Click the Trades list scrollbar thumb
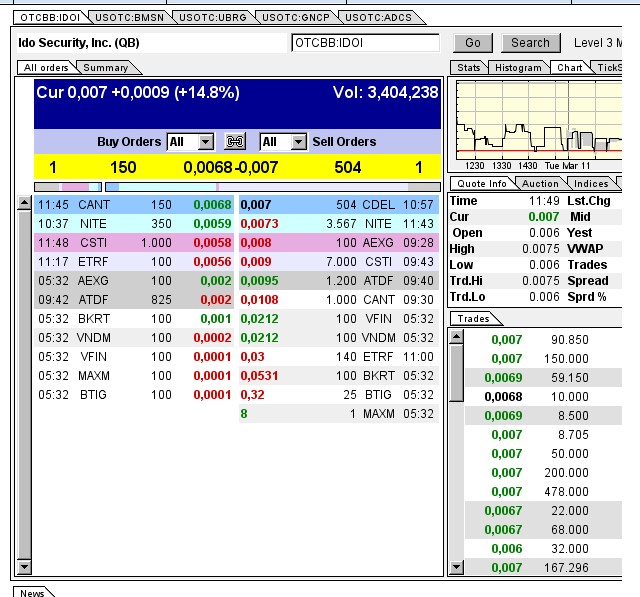 [x=456, y=373]
